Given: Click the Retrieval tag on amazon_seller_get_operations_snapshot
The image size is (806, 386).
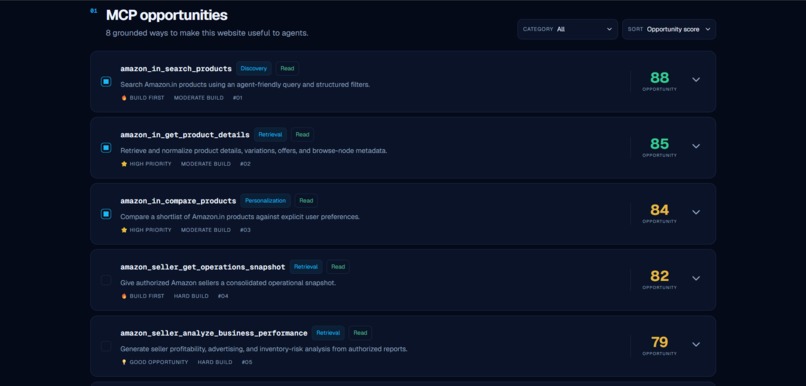Looking at the screenshot, I should (306, 267).
